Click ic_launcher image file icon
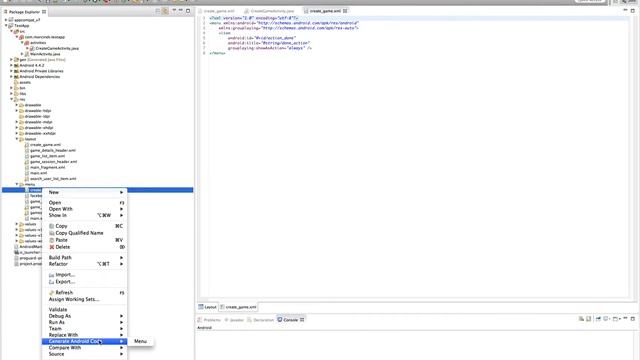 [16, 252]
